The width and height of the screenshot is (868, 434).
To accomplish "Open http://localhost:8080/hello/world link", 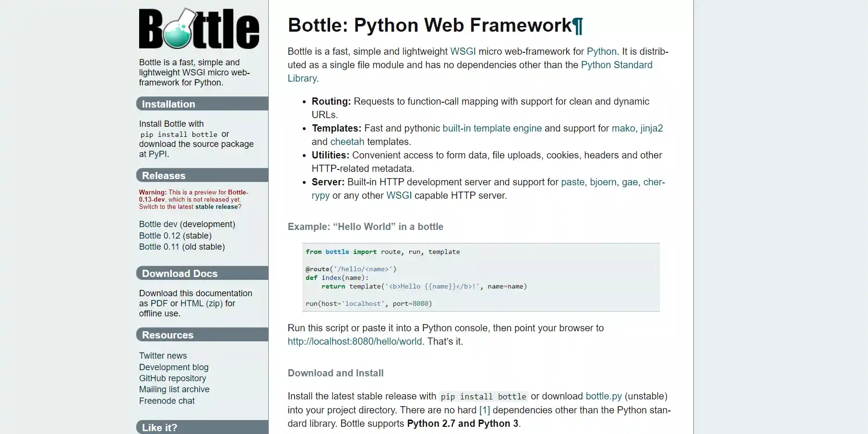I will (355, 341).
